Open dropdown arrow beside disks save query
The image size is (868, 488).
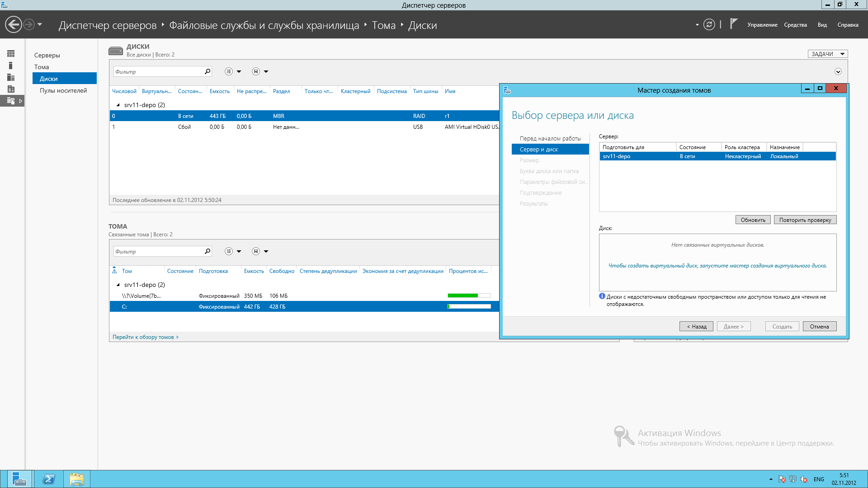266,71
